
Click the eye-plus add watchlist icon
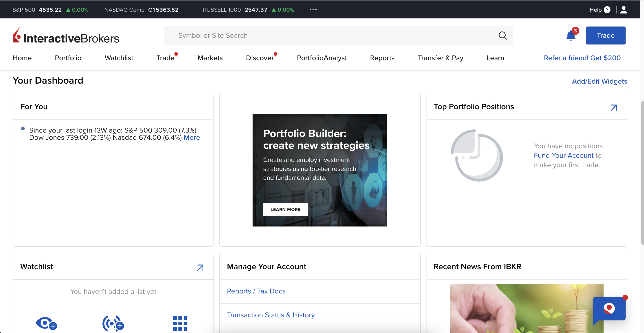tap(46, 324)
